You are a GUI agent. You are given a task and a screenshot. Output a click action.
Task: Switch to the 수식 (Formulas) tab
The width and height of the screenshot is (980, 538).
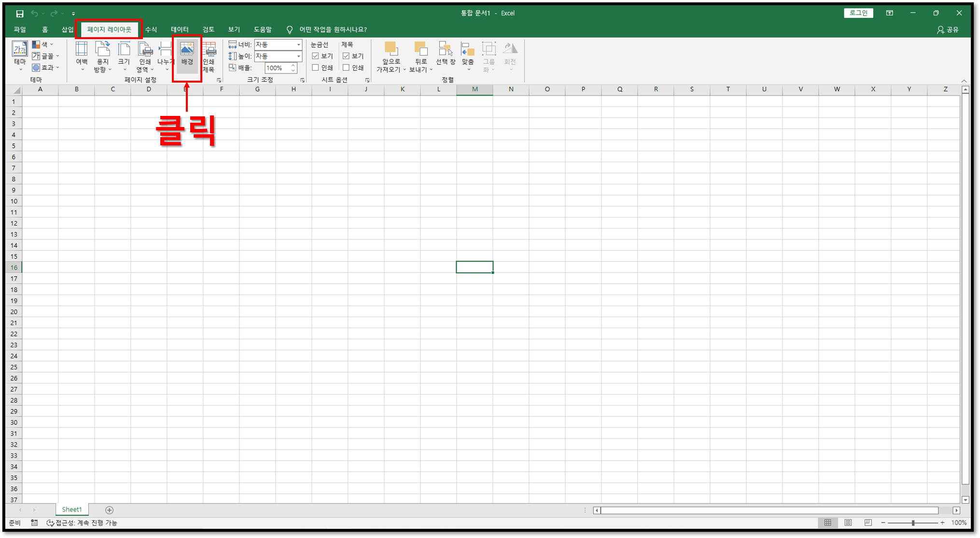pyautogui.click(x=151, y=29)
